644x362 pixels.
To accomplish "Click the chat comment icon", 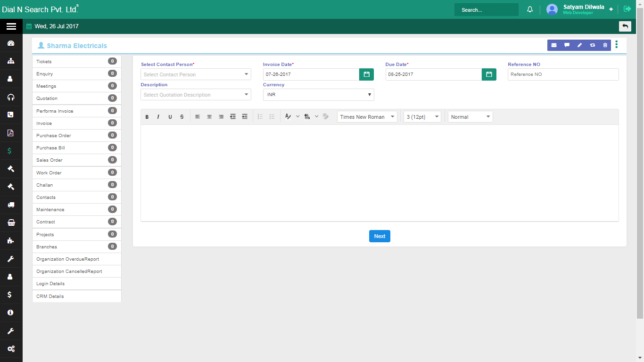I will (x=567, y=45).
